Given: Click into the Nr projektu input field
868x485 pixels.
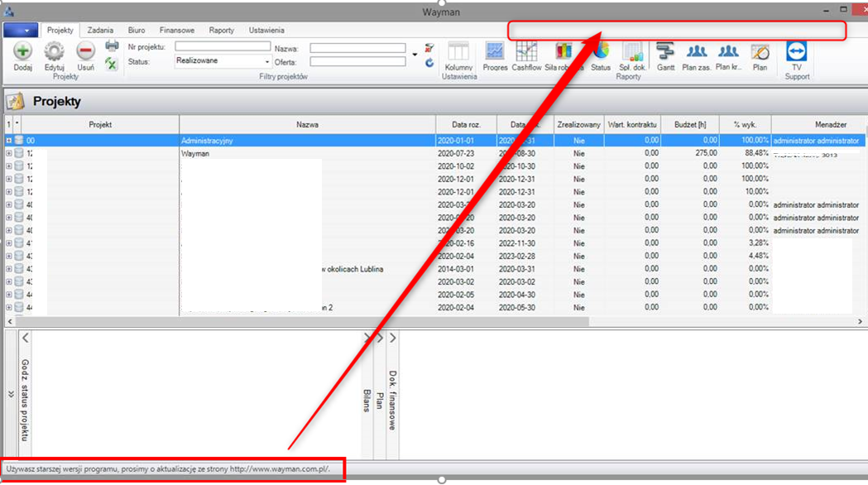Looking at the screenshot, I should [223, 46].
